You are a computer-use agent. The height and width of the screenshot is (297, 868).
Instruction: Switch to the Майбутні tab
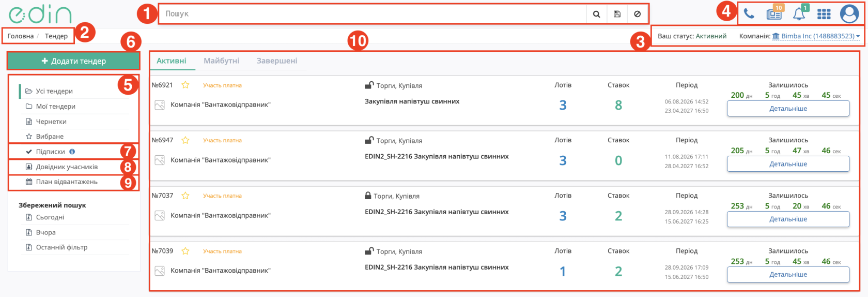coord(222,61)
